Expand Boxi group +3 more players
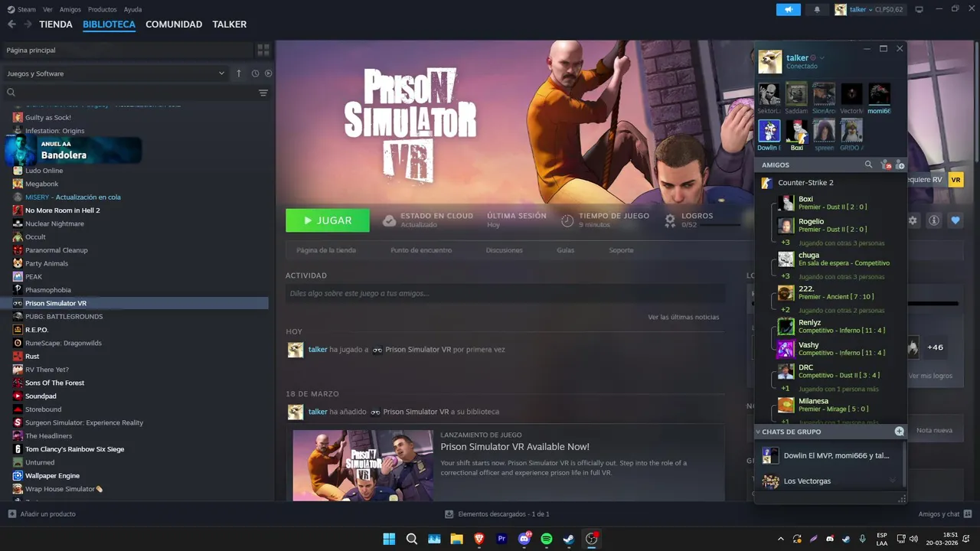 [785, 243]
